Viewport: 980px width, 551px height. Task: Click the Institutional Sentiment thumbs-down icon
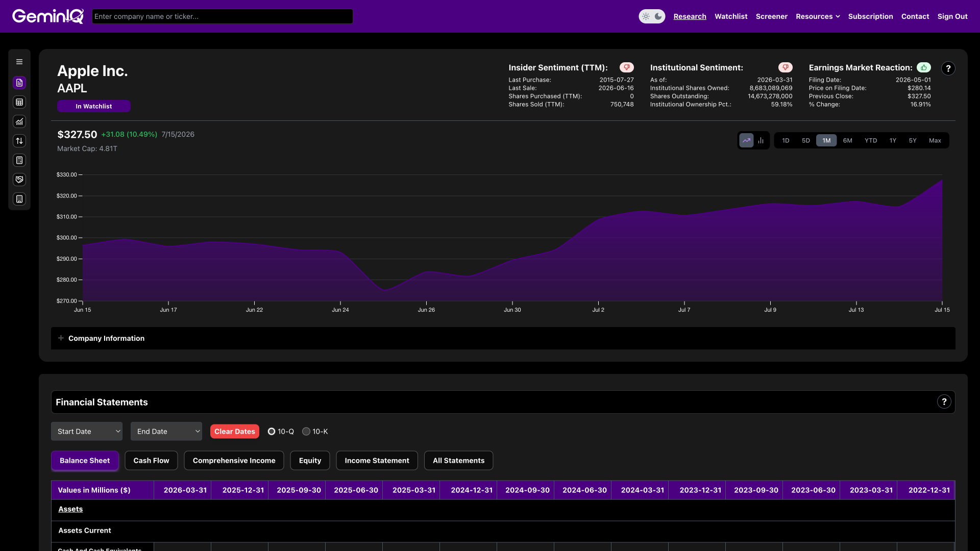pyautogui.click(x=786, y=67)
